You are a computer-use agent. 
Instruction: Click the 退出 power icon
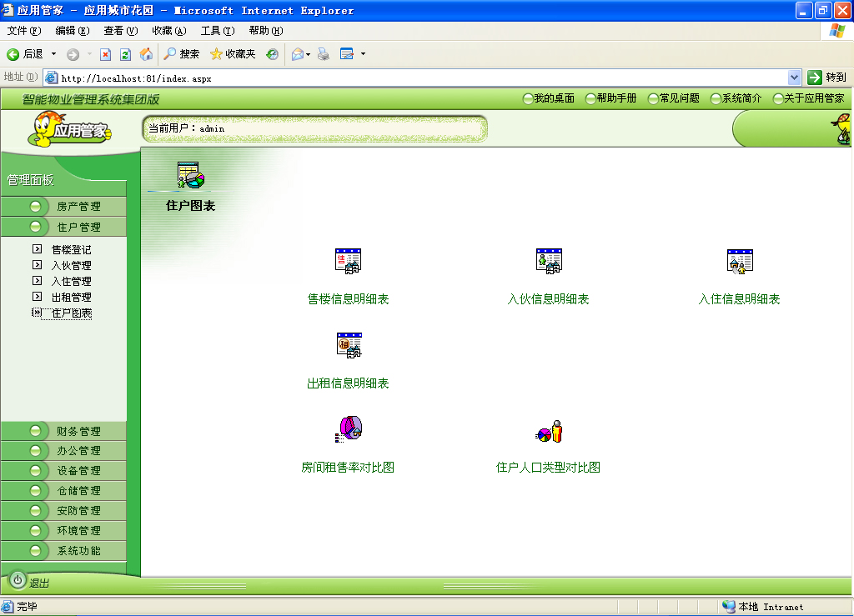point(18,580)
